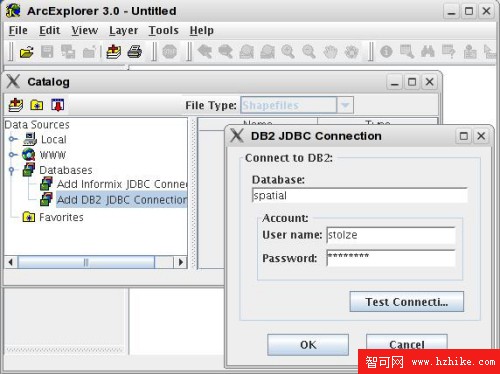Click the User name input field
500x374 pixels.
pyautogui.click(x=391, y=235)
